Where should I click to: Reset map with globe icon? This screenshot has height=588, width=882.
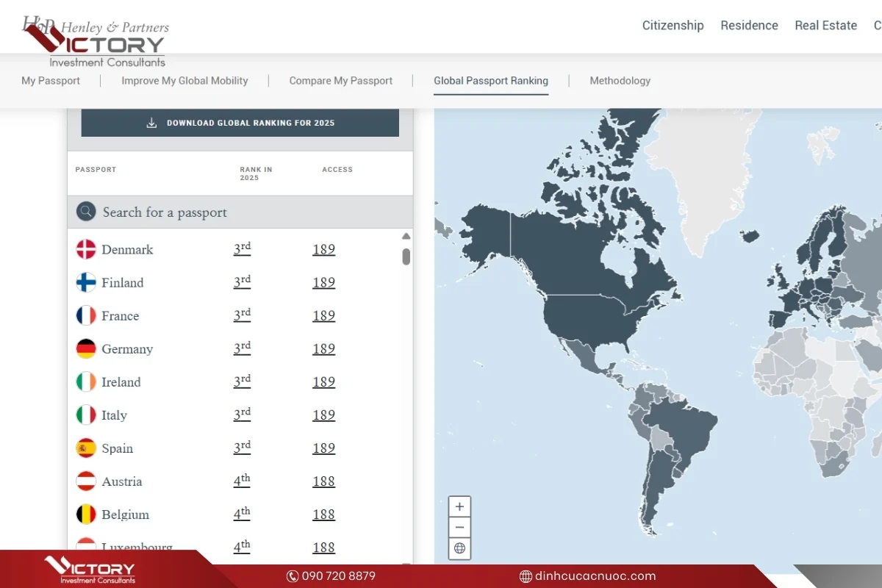459,548
